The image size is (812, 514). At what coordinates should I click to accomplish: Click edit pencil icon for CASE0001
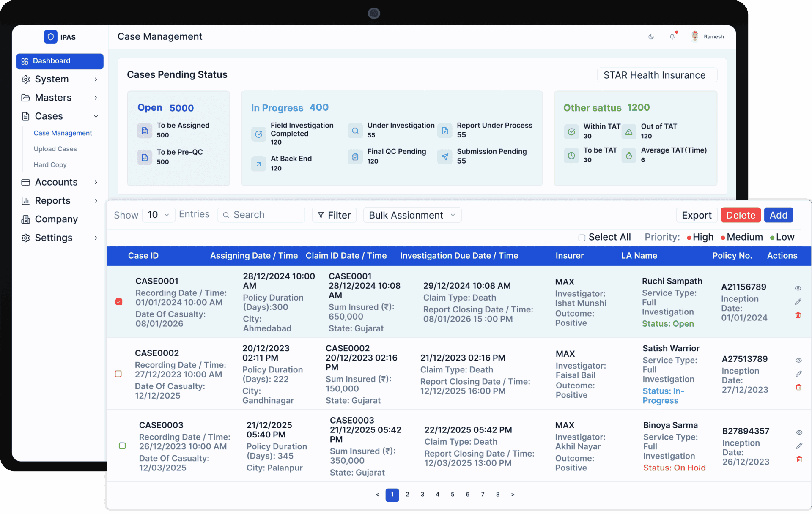[798, 302]
